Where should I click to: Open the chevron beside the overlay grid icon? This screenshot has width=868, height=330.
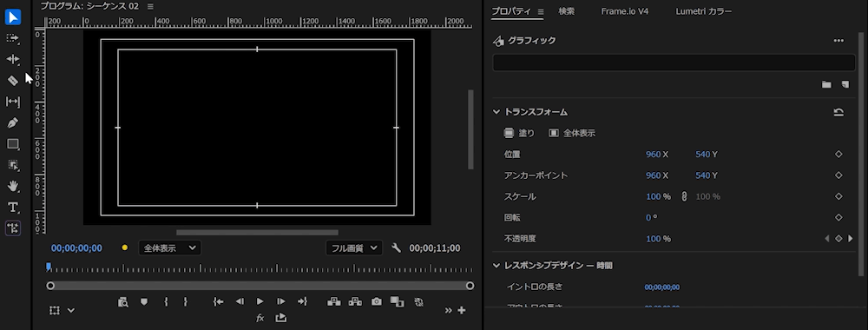71,311
